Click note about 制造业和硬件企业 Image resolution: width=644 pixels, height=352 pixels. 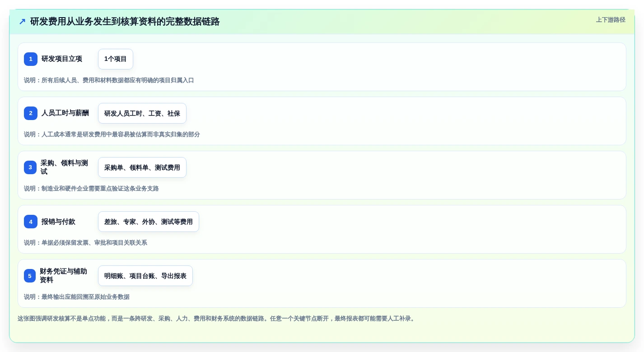coord(91,189)
